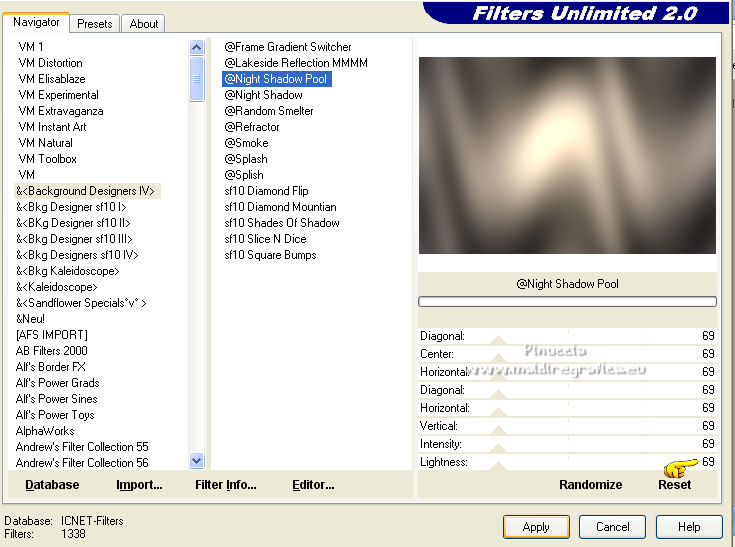The height and width of the screenshot is (547, 735).
Task: Click the Reset button
Action: coord(675,485)
